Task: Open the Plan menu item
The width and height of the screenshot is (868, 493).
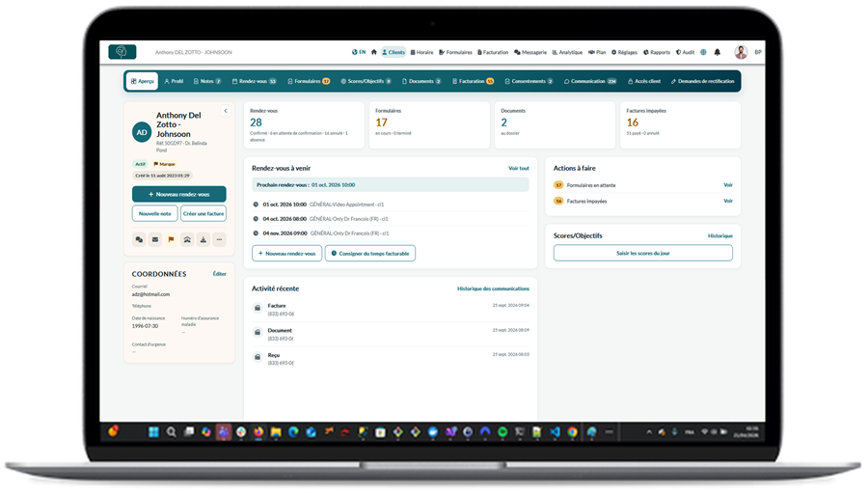Action: point(597,52)
